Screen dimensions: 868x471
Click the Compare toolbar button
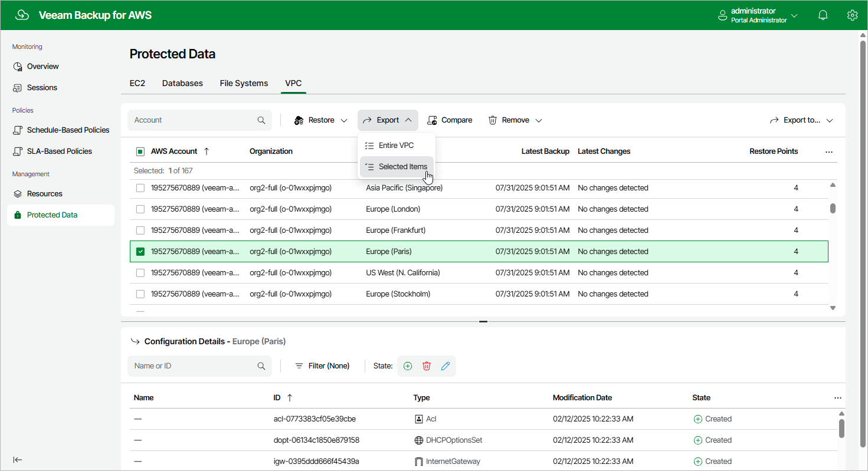point(450,120)
